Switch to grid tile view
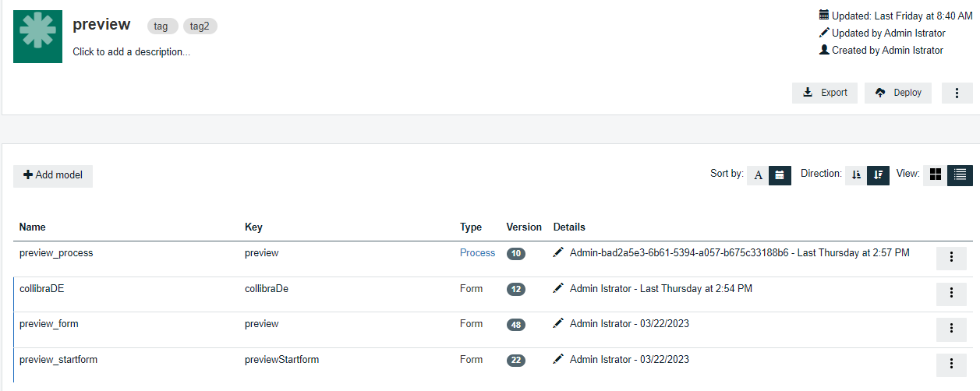Image resolution: width=980 pixels, height=391 pixels. (936, 174)
